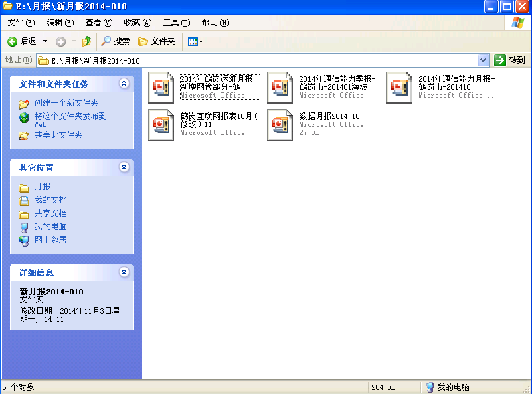The width and height of the screenshot is (532, 394).
Task: Open the Back button history dropdown arrow
Action: pos(45,41)
